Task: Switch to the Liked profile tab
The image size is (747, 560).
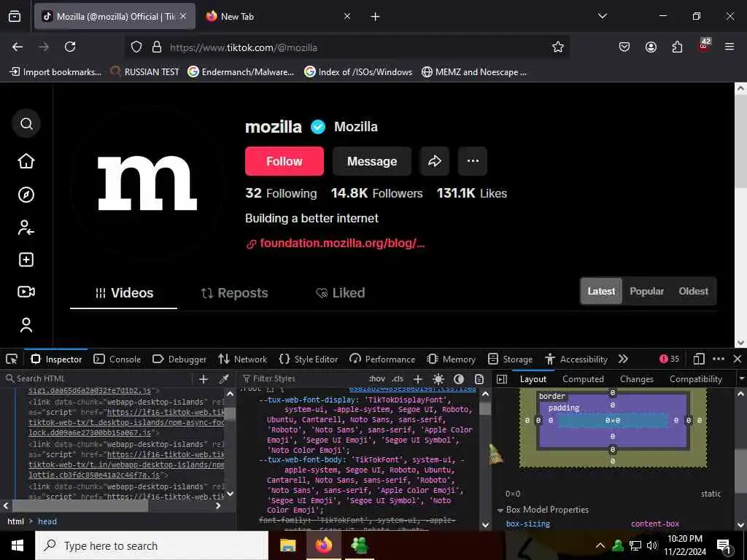Action: click(341, 293)
